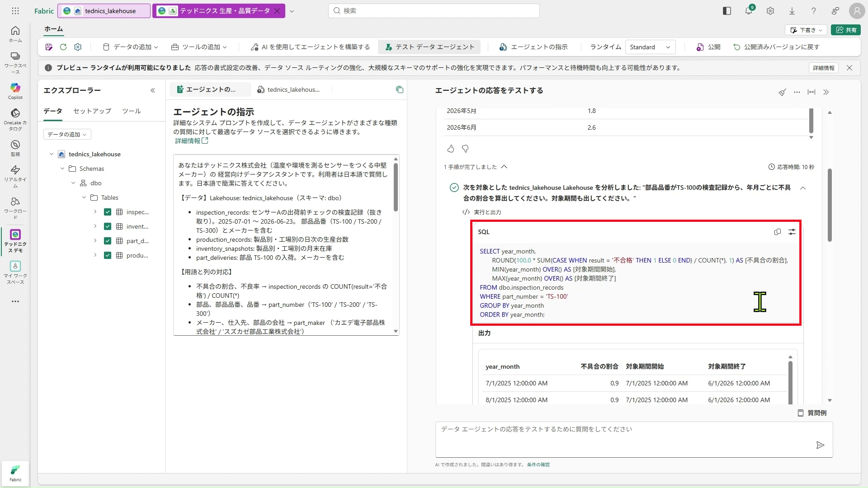868x488 pixels.
Task: Open the データの追加 dropdown in explorer
Action: (67, 134)
